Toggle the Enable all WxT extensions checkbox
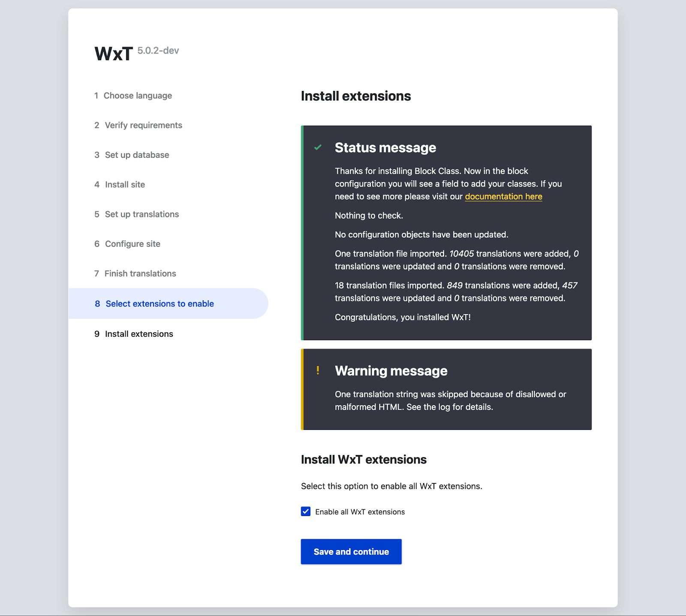The width and height of the screenshot is (686, 616). pyautogui.click(x=306, y=511)
